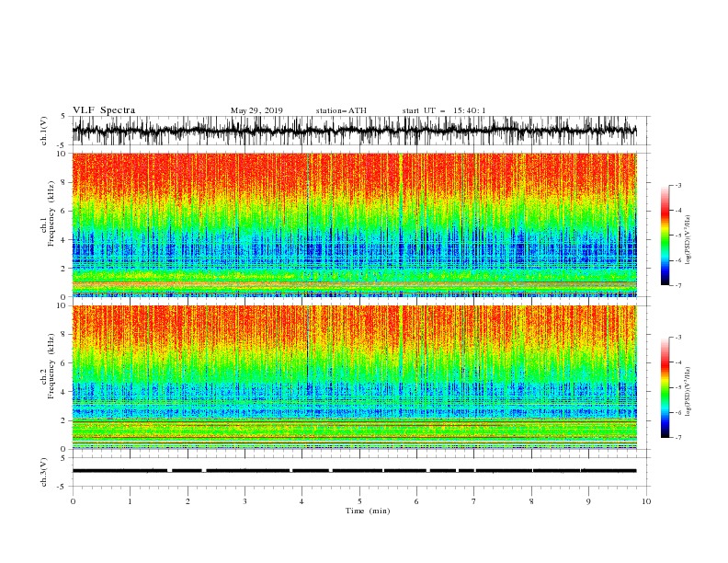Click the "Time (min)" axis title
This screenshot has height=563, width=728.
point(368,511)
